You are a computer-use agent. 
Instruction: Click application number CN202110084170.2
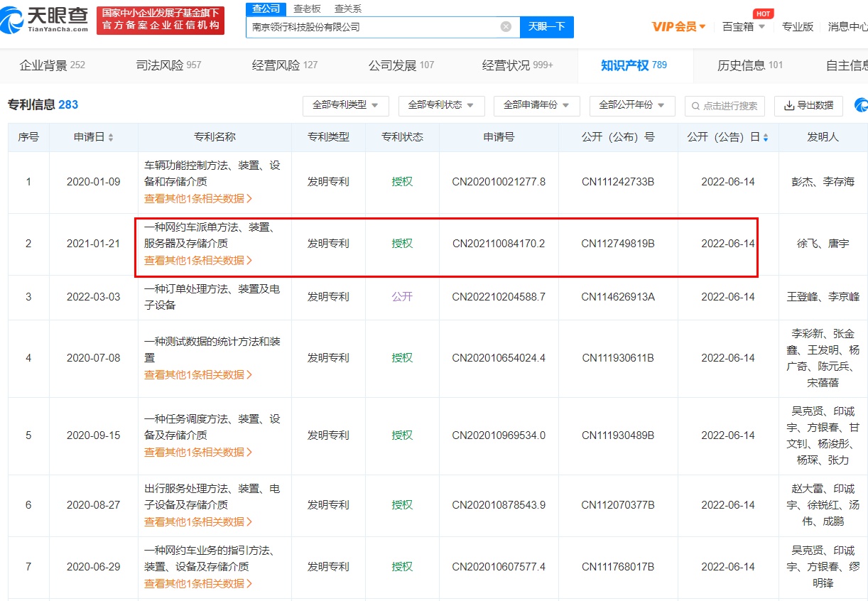[x=499, y=244]
